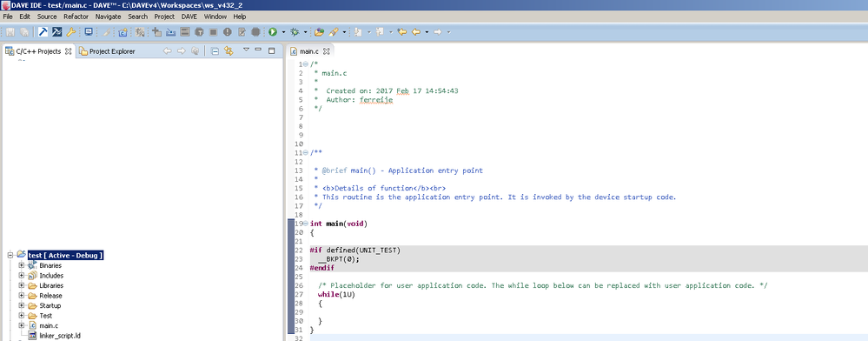This screenshot has width=868, height=341.
Task: Click the new C source file toolbar icon
Action: (x=123, y=31)
